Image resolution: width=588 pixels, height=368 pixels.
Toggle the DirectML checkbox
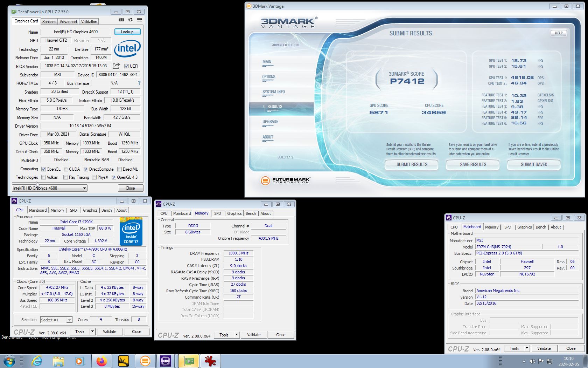[x=119, y=169]
